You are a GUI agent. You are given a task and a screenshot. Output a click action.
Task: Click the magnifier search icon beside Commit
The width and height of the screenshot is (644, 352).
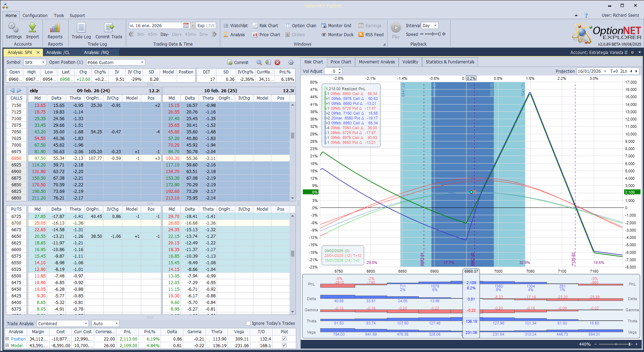point(259,62)
